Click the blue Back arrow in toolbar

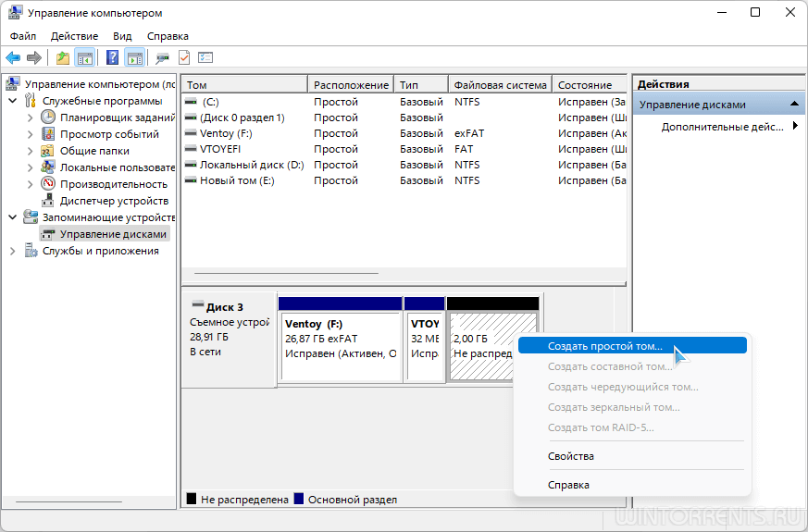pos(13,57)
